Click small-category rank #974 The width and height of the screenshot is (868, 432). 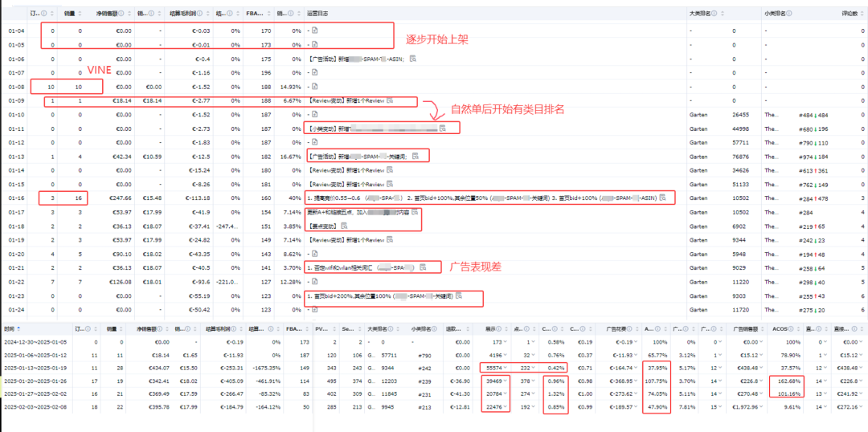point(805,156)
